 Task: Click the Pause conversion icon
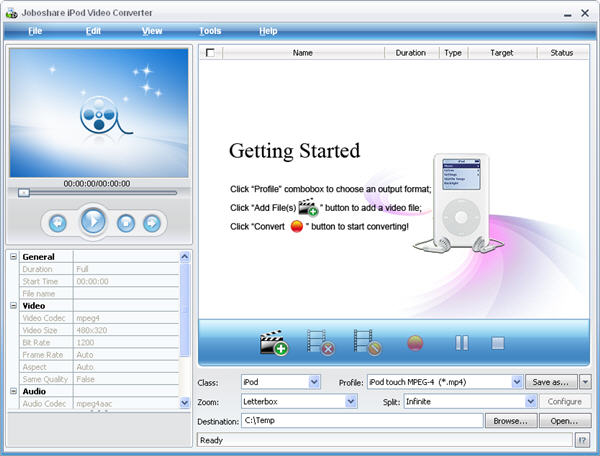pyautogui.click(x=462, y=343)
